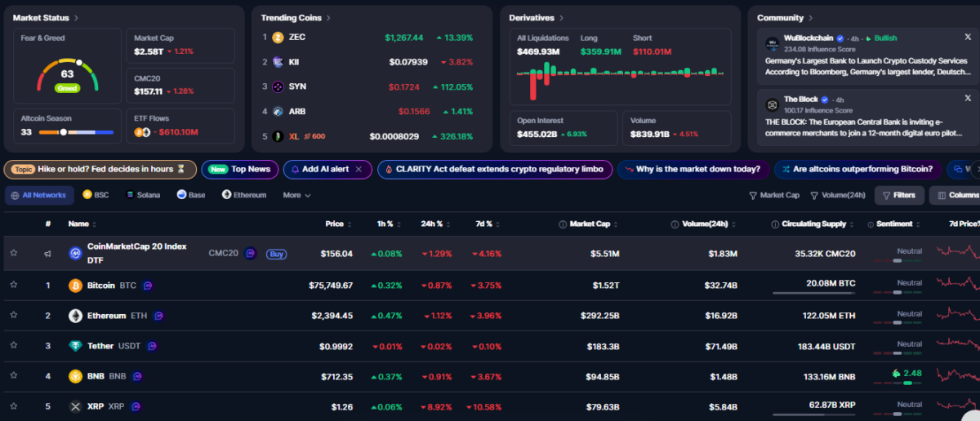The height and width of the screenshot is (421, 980).
Task: Click the Bitcoin logo icon
Action: (75, 286)
